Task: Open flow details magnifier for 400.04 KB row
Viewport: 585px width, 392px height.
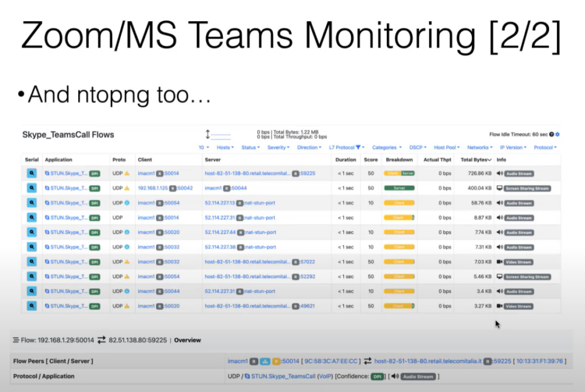Action: 32,188
